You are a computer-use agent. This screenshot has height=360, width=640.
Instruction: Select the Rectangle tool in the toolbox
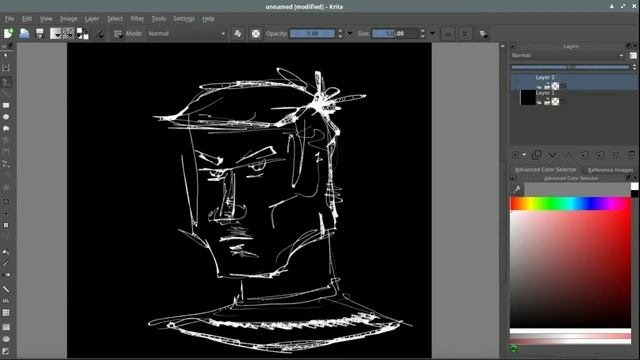tap(6, 105)
